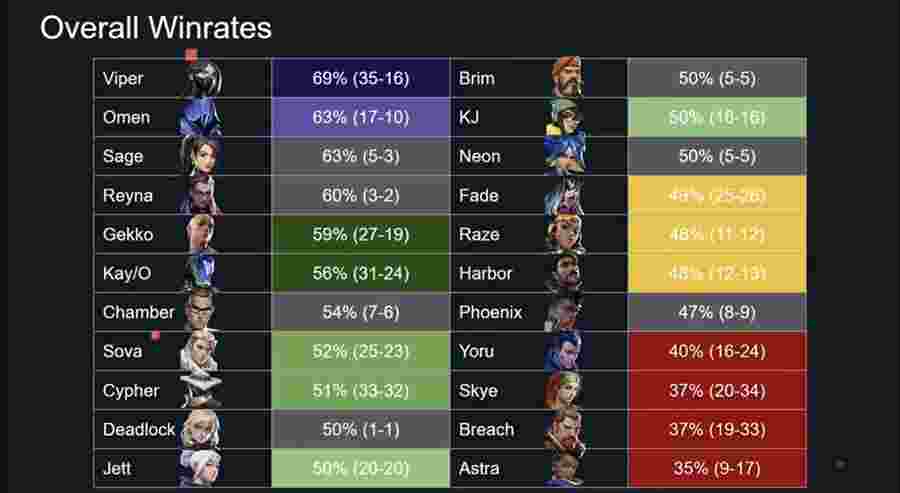This screenshot has width=900, height=493.
Task: Select the Gekko agent icon
Action: (x=201, y=234)
